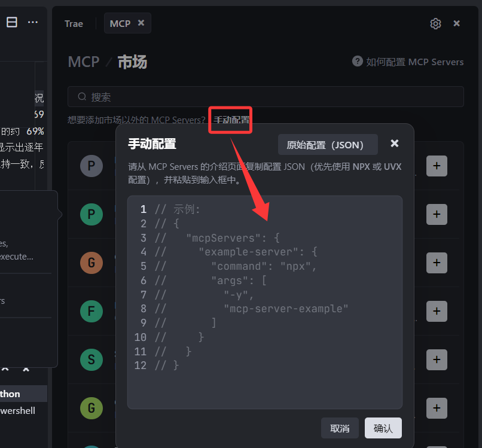Close the MCP tab with its X

point(141,23)
